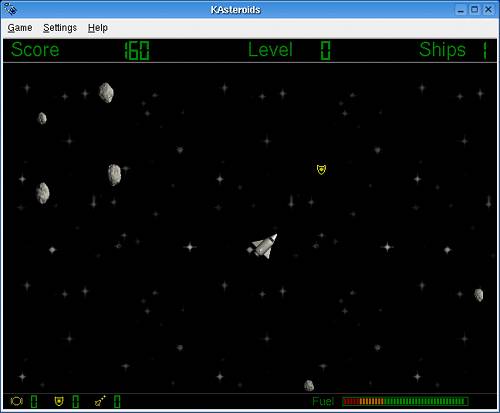Open the Game menu
Image resolution: width=500 pixels, height=413 pixels.
20,28
